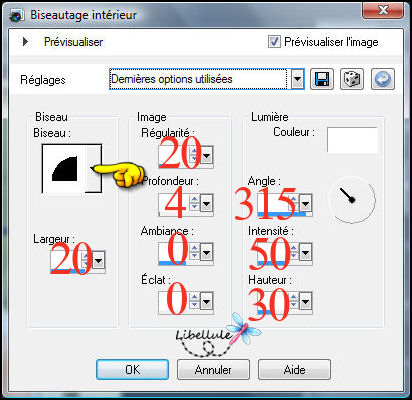
Task: Click the randomize parameters dice icon
Action: click(x=352, y=79)
